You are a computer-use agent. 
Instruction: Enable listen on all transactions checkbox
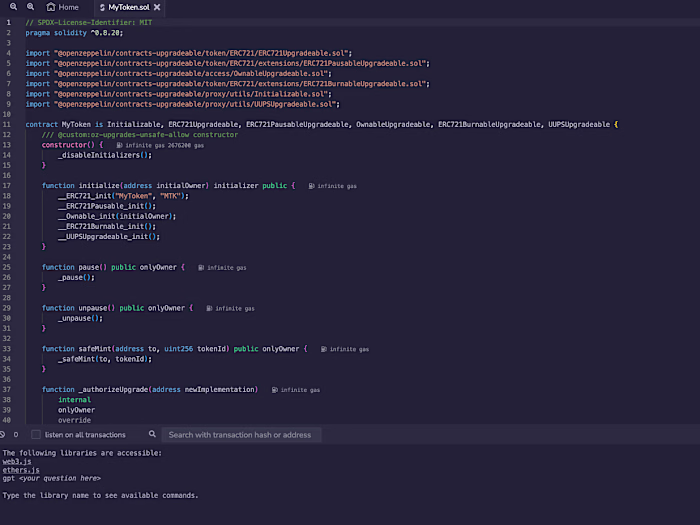pyautogui.click(x=36, y=434)
